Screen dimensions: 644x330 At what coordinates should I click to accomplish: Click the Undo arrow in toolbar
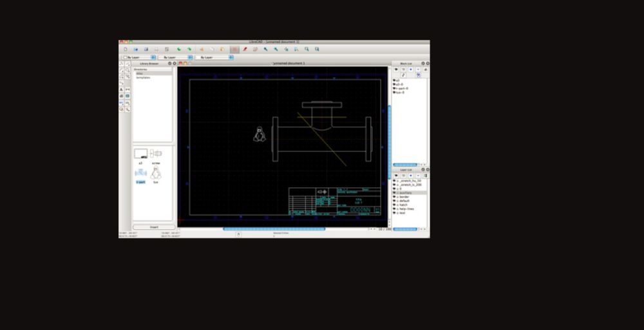click(x=179, y=49)
